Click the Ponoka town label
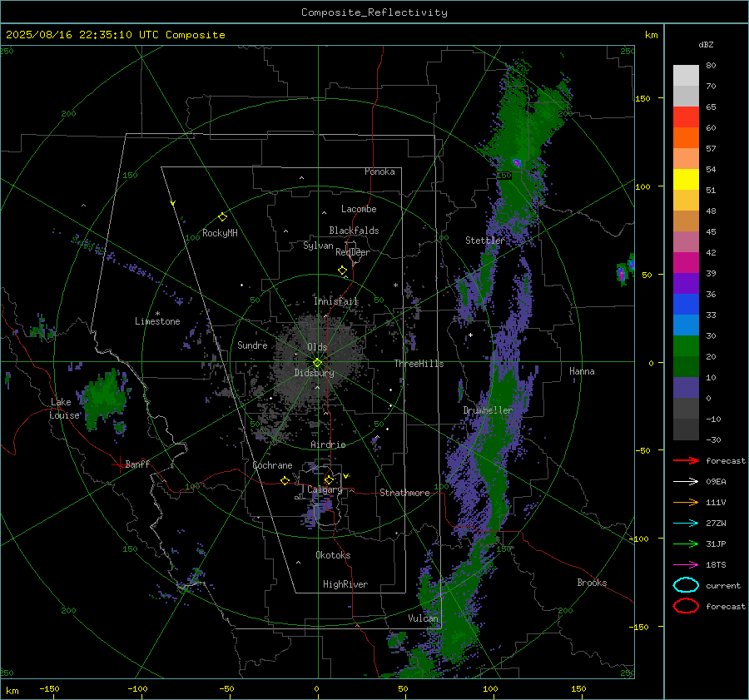This screenshot has height=700, width=749. click(x=379, y=171)
